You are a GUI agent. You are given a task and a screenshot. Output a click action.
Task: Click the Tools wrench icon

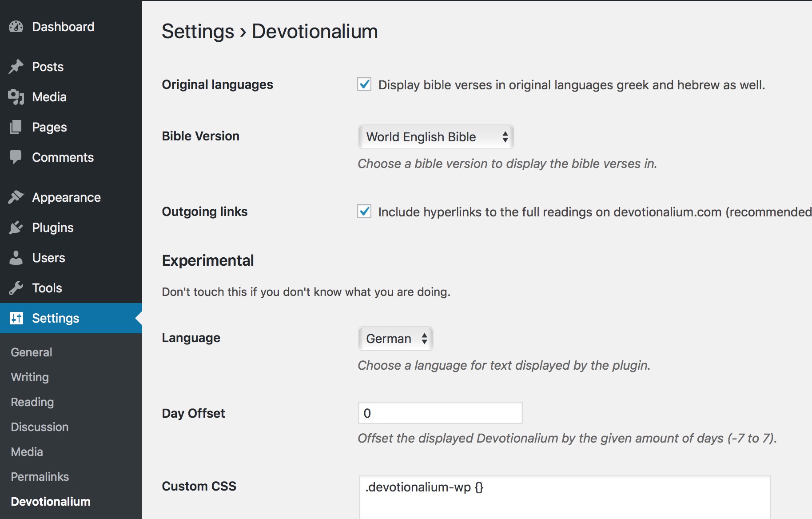coord(16,288)
